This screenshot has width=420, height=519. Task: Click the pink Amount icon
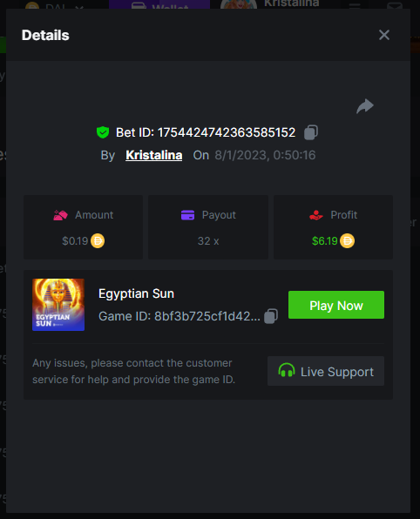pos(60,215)
